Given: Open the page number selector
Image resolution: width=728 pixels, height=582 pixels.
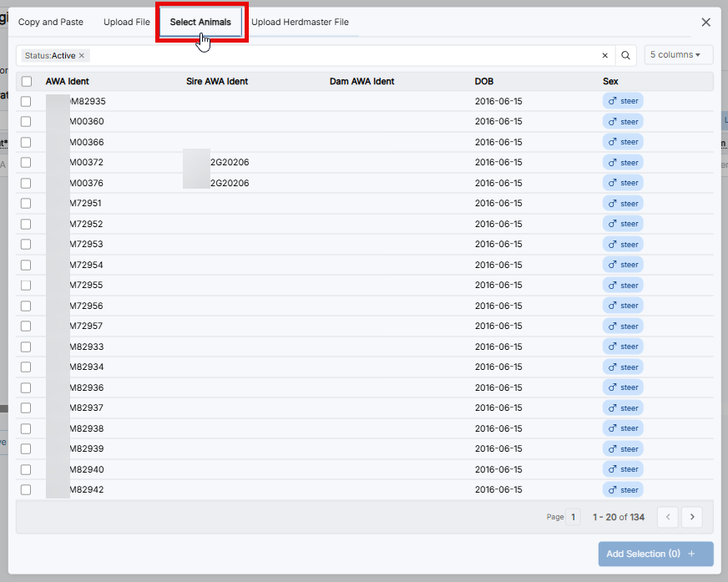Looking at the screenshot, I should pos(573,518).
